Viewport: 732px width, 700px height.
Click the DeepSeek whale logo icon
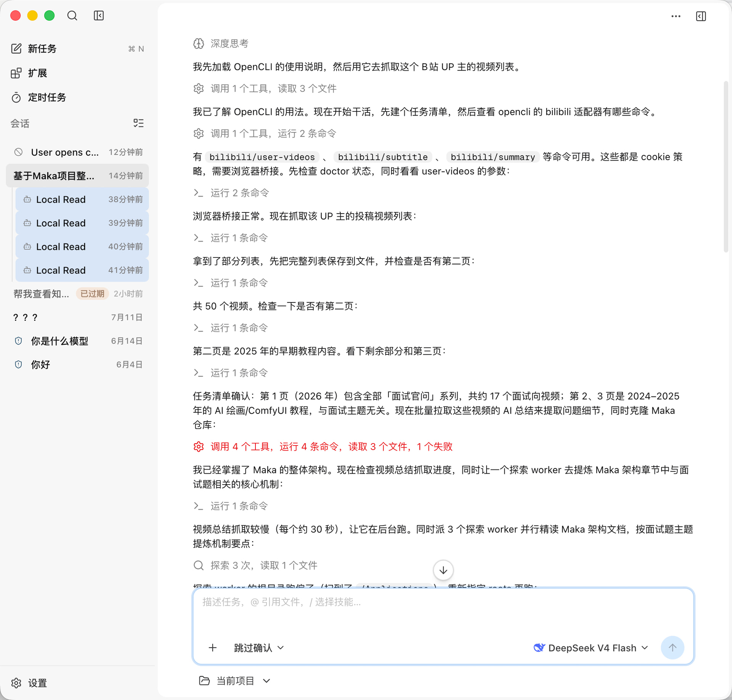[539, 648]
